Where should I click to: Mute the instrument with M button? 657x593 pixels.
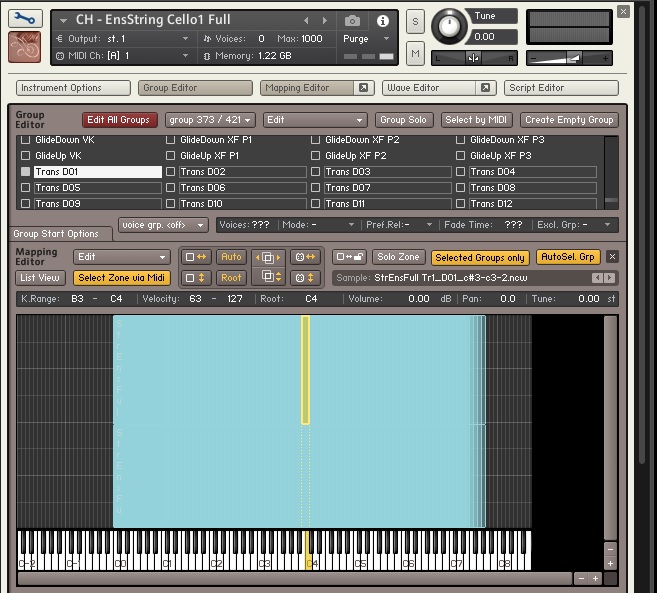[415, 53]
